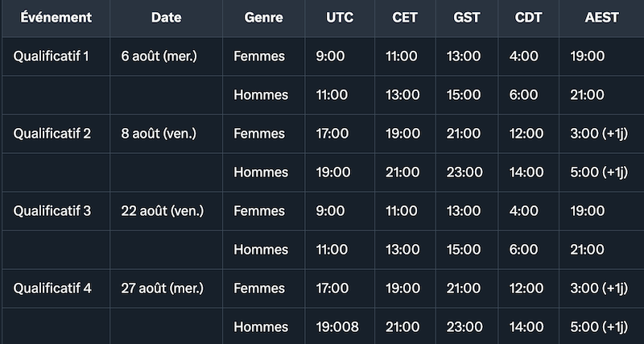This screenshot has height=344, width=644.
Task: Click the CET column header
Action: [x=405, y=18]
